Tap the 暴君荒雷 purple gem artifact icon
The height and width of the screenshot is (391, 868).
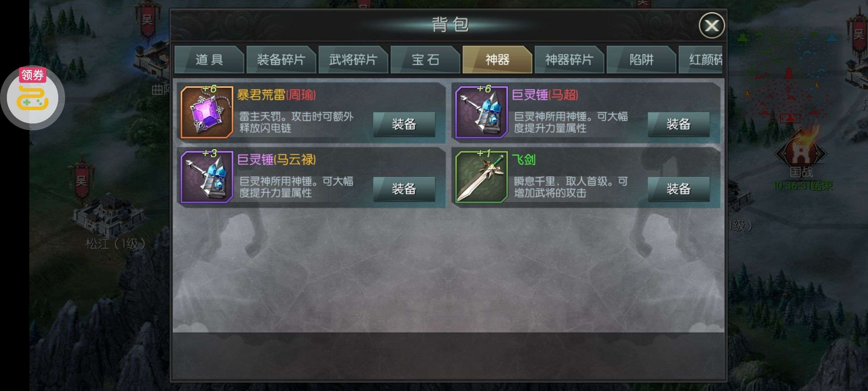click(207, 112)
